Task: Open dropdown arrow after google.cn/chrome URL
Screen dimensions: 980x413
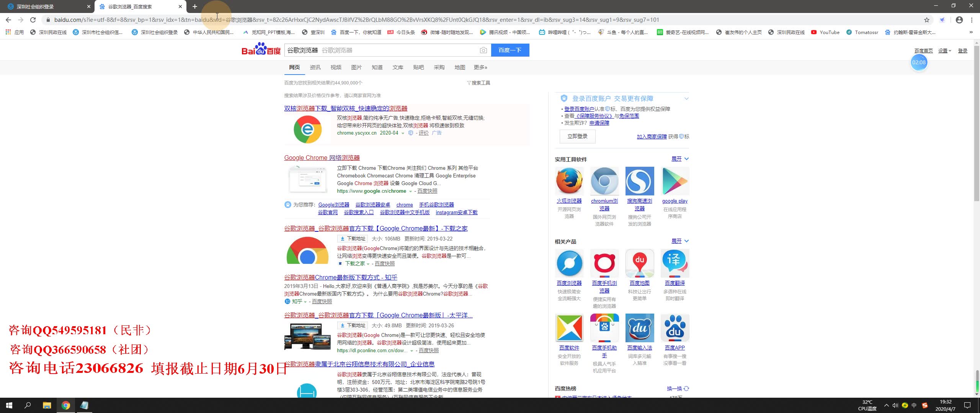Action: click(410, 191)
